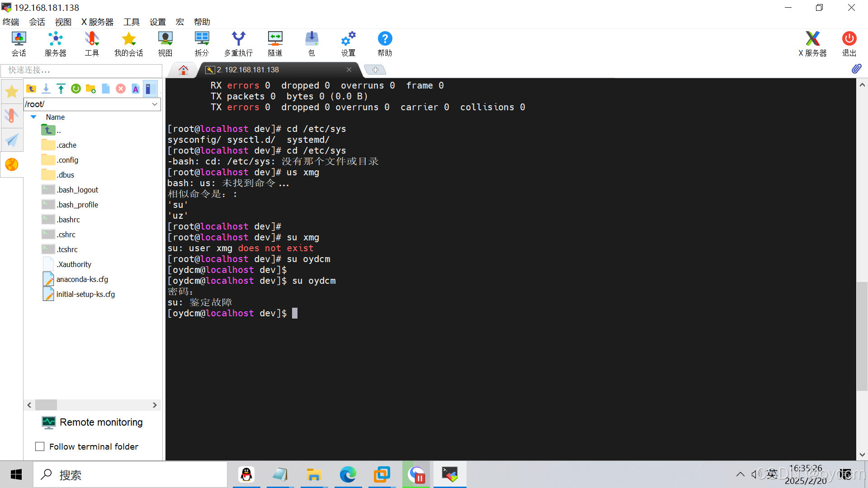Viewport: 868px width, 488px height.
Task: Collapse the Name column tree arrow
Action: [33, 117]
